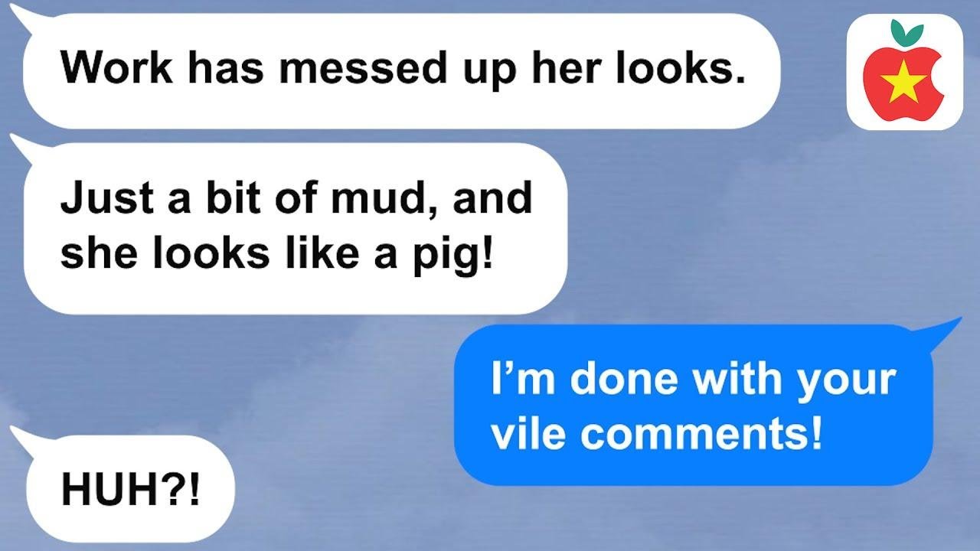Click the red apple logo icon
The height and width of the screenshot is (551, 980).
(904, 73)
